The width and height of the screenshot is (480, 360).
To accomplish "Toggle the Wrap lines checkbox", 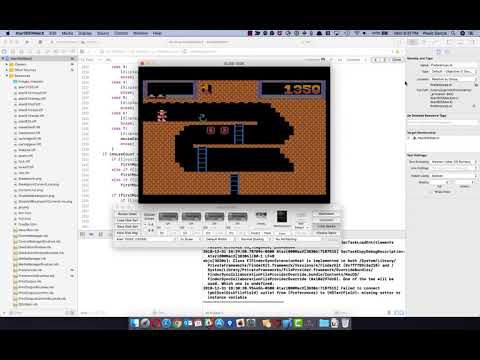I will (432, 192).
